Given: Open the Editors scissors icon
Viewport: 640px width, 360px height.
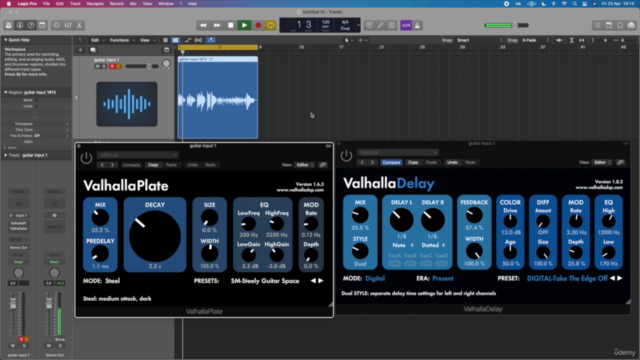Looking at the screenshot, I should (x=79, y=25).
